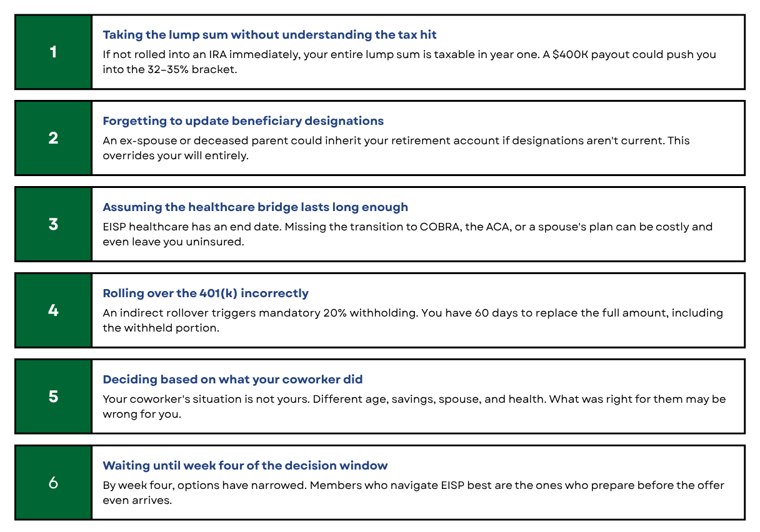Click the green number 6 box

(53, 483)
